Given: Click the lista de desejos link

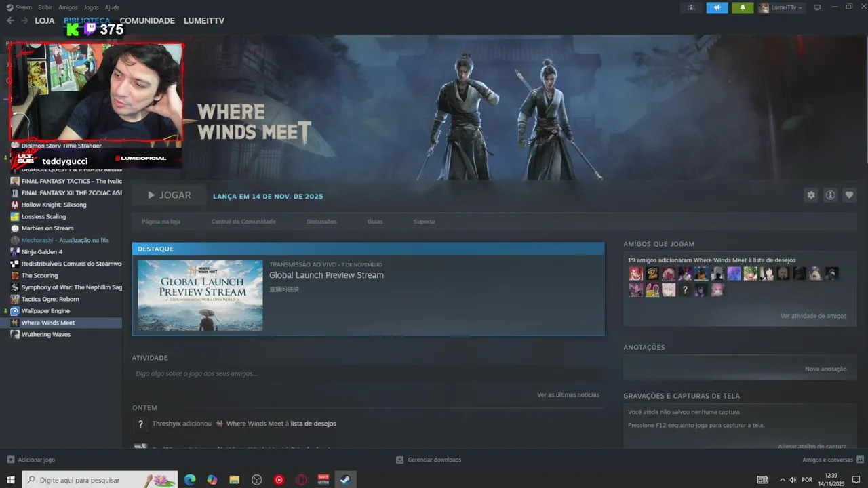Looking at the screenshot, I should pyautogui.click(x=313, y=424).
